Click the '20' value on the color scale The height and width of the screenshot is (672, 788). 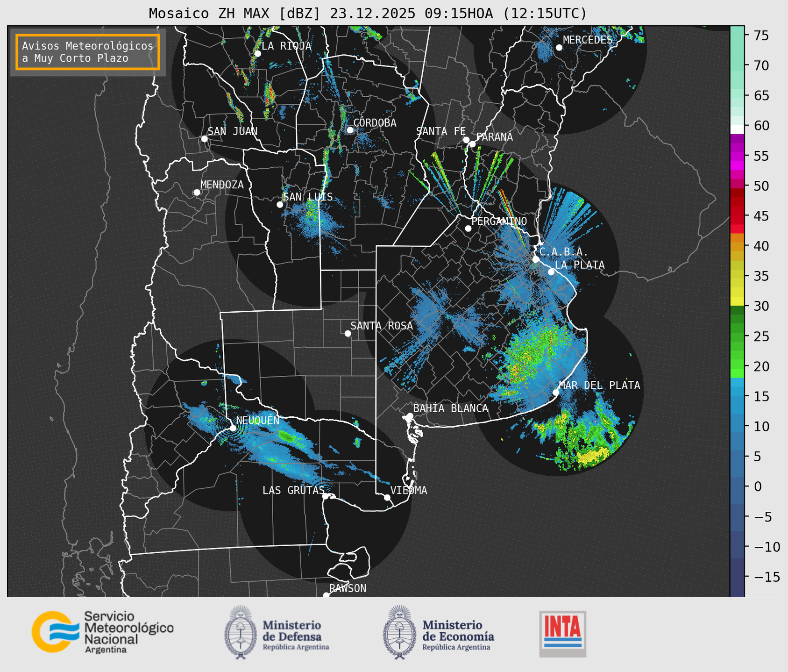point(760,366)
